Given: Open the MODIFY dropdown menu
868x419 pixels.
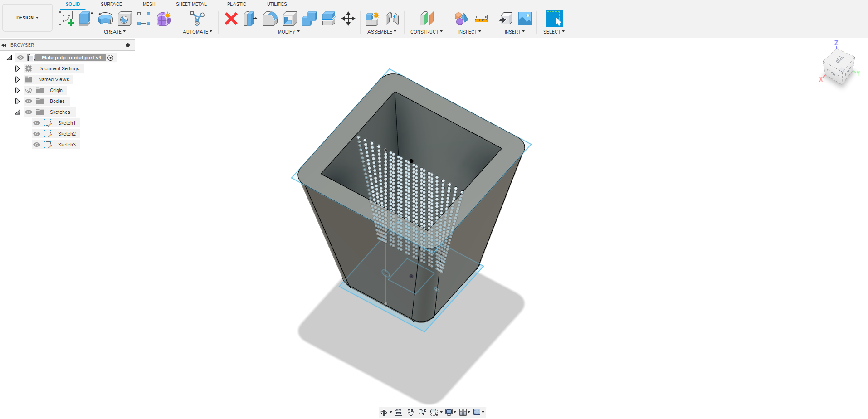Looking at the screenshot, I should 289,32.
